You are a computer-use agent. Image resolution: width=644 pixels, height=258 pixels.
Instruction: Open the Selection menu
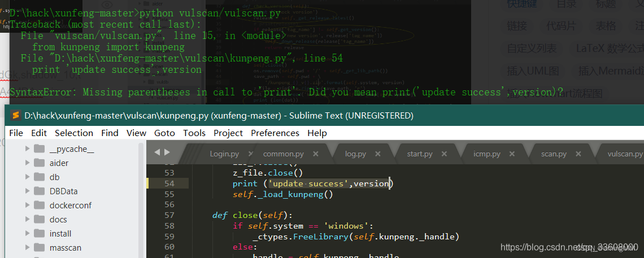(74, 133)
